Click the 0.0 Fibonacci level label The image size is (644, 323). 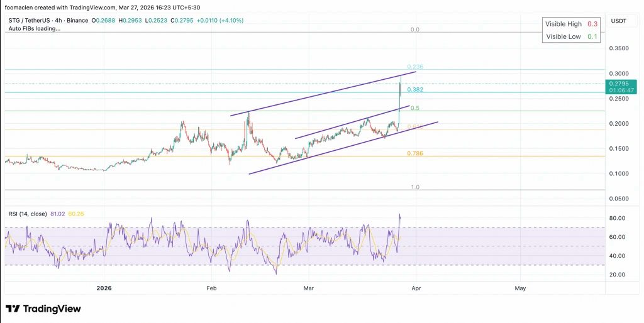pyautogui.click(x=414, y=30)
